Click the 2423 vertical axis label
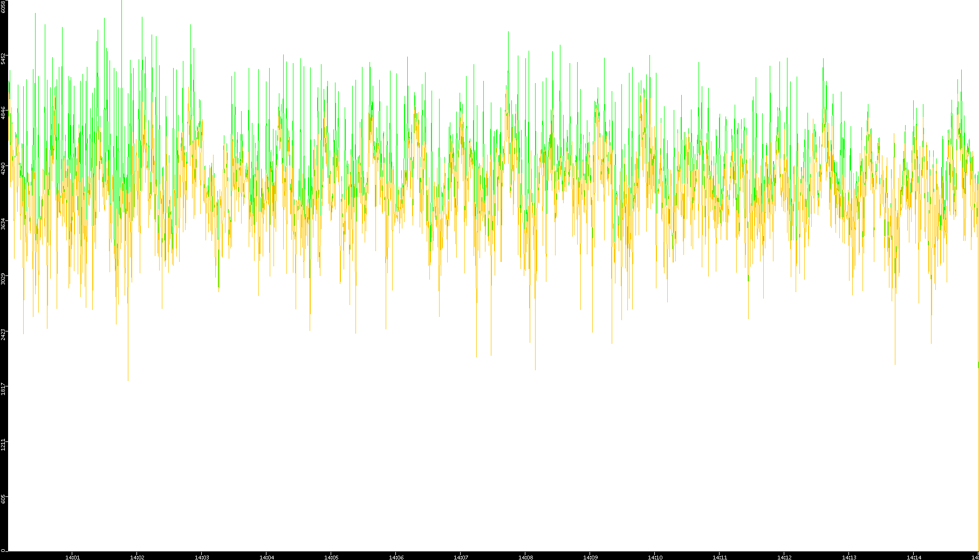The width and height of the screenshot is (979, 560). click(3, 334)
